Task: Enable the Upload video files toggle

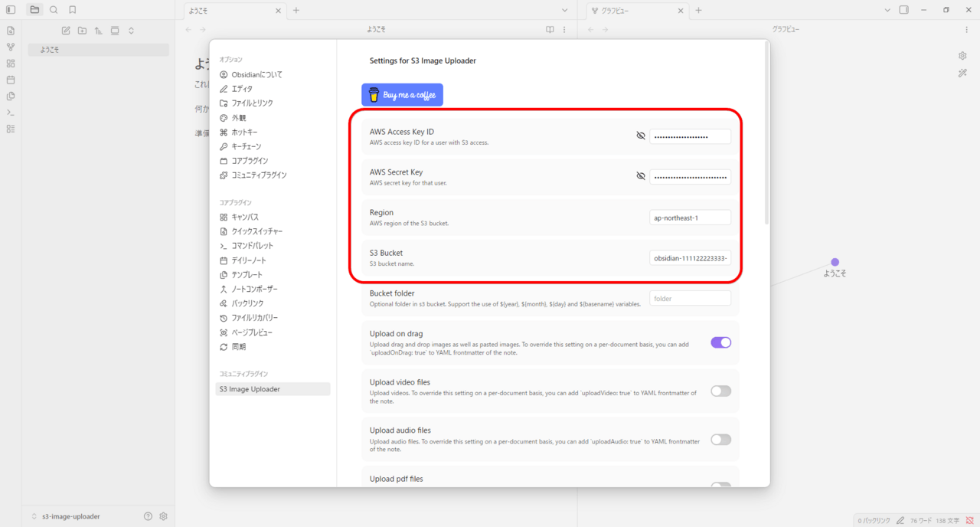Action: 720,391
